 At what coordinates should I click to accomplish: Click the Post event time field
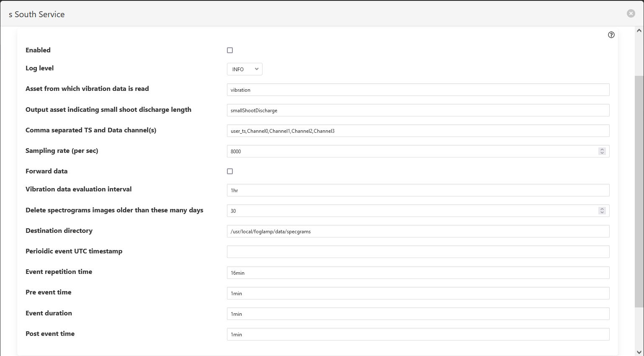(418, 334)
